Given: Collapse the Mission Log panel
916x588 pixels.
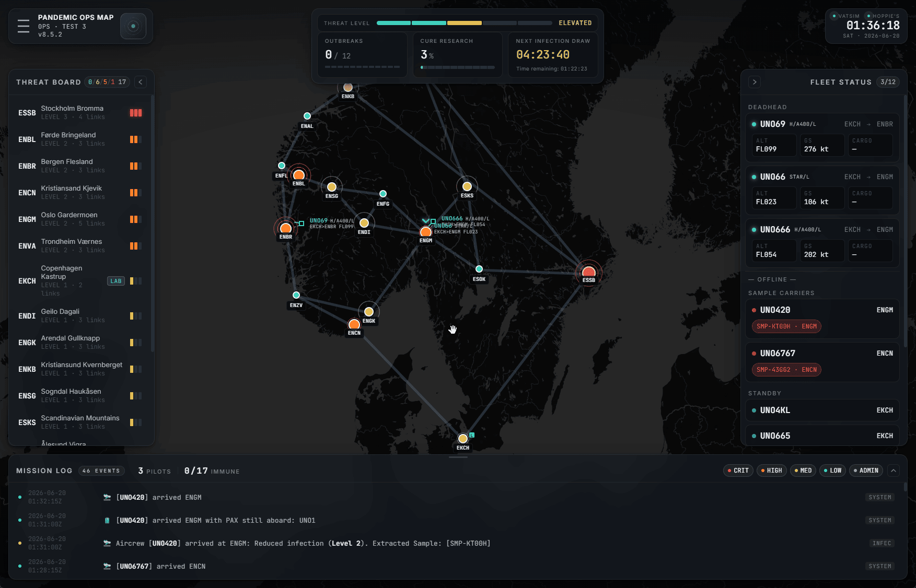Looking at the screenshot, I should (x=894, y=471).
